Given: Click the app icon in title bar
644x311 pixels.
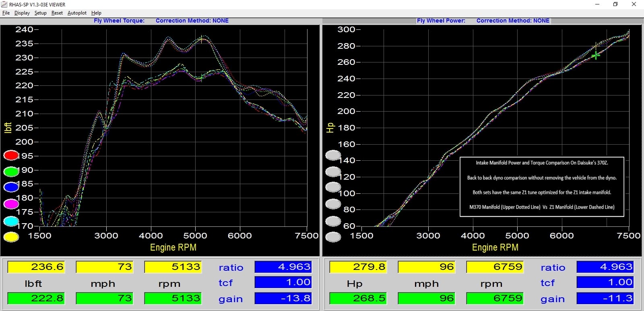Looking at the screenshot, I should pos(4,4).
